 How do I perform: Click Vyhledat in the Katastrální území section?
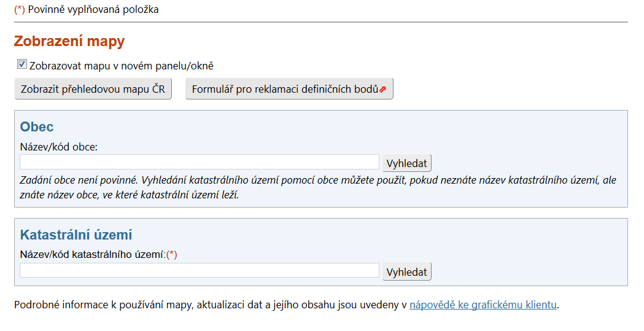tap(406, 271)
